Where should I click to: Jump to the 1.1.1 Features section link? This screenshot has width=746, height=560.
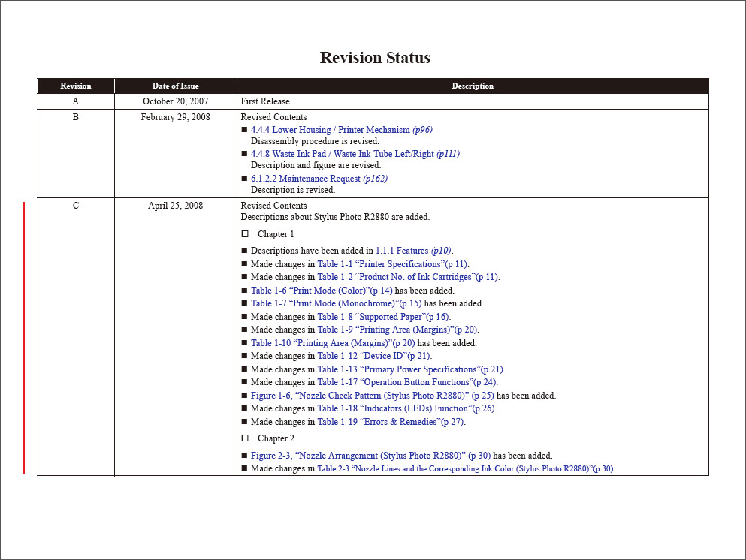pyautogui.click(x=413, y=251)
